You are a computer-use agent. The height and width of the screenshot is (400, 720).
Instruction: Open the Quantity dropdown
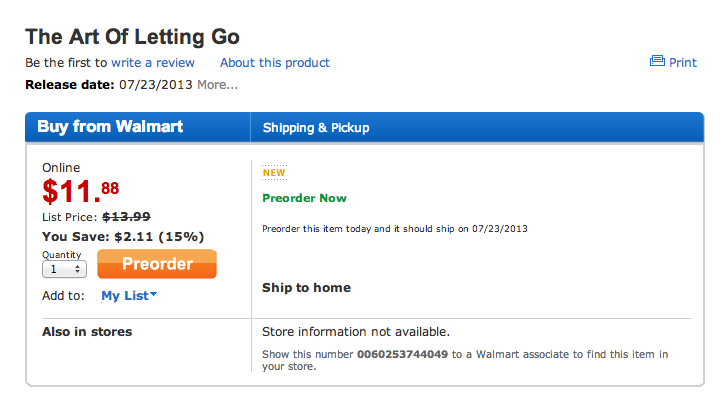click(x=65, y=269)
